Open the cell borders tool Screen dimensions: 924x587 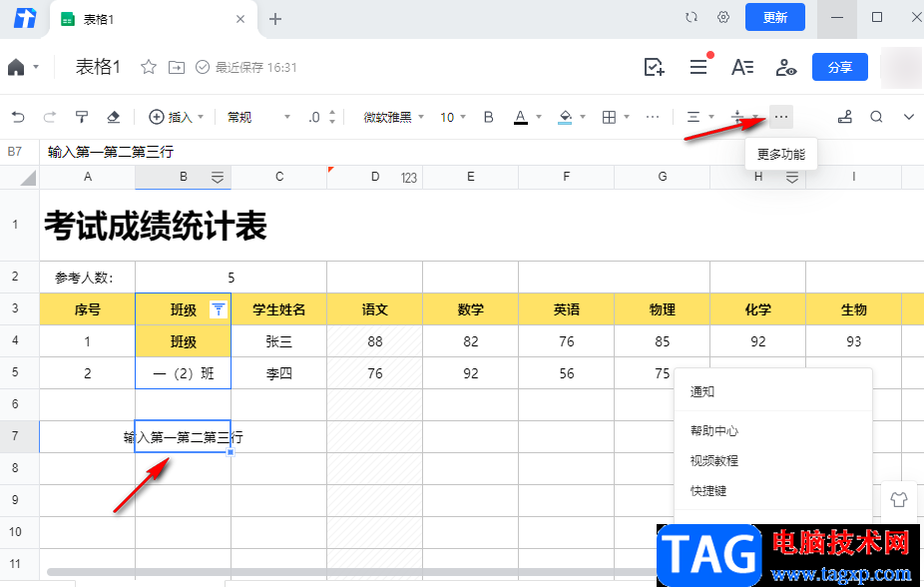(x=610, y=117)
